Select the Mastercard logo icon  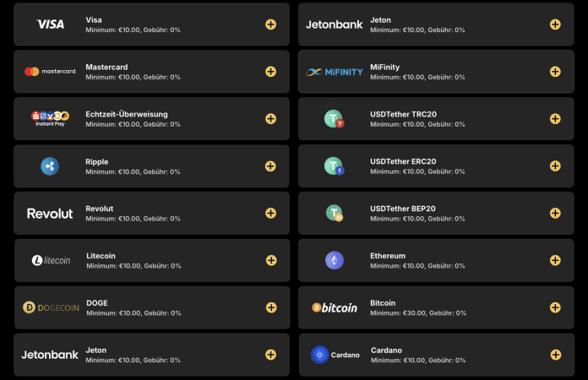[50, 71]
